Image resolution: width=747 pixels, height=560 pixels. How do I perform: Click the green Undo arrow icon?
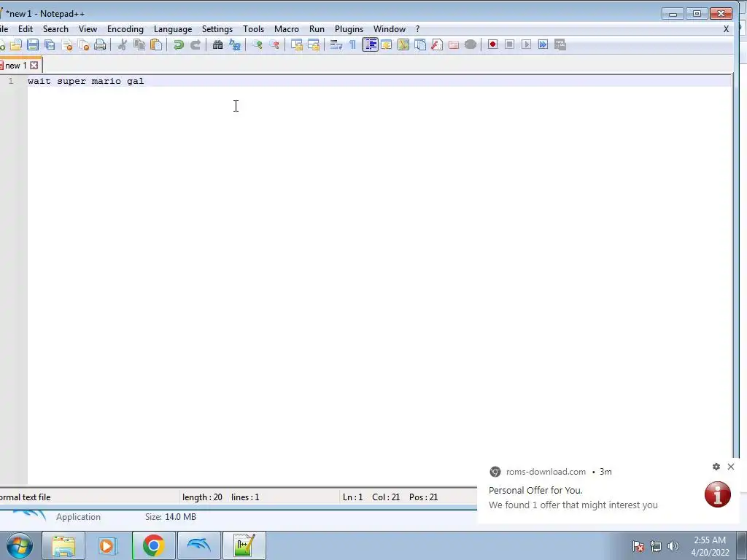tap(179, 44)
